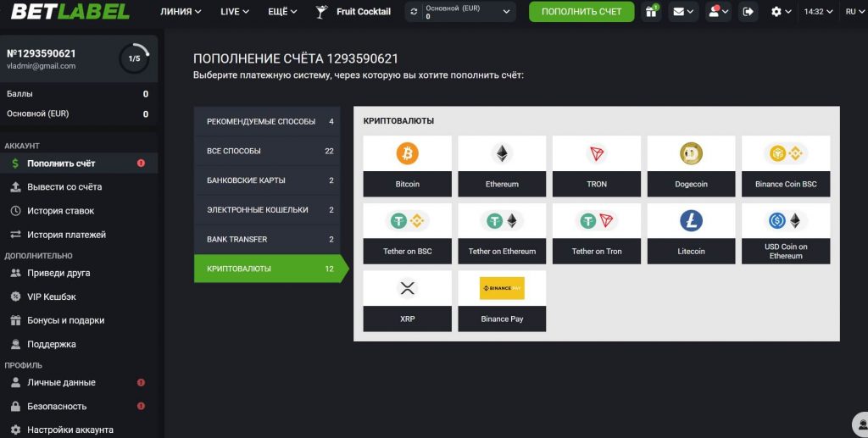Click the История ставок clock icon
This screenshot has height=438, width=868.
[15, 211]
